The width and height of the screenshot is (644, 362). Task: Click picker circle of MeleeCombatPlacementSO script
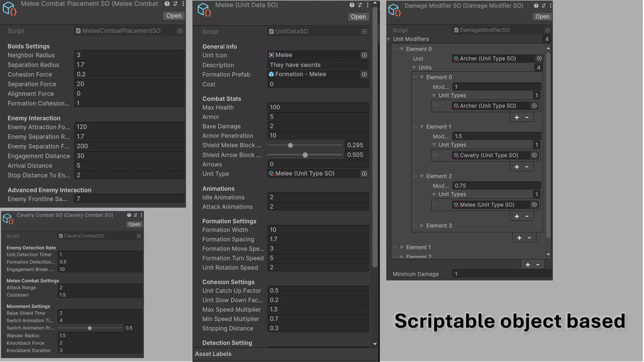180,31
